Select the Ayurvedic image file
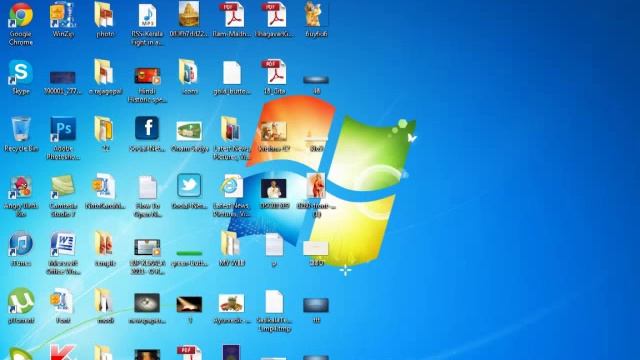 coord(231,303)
